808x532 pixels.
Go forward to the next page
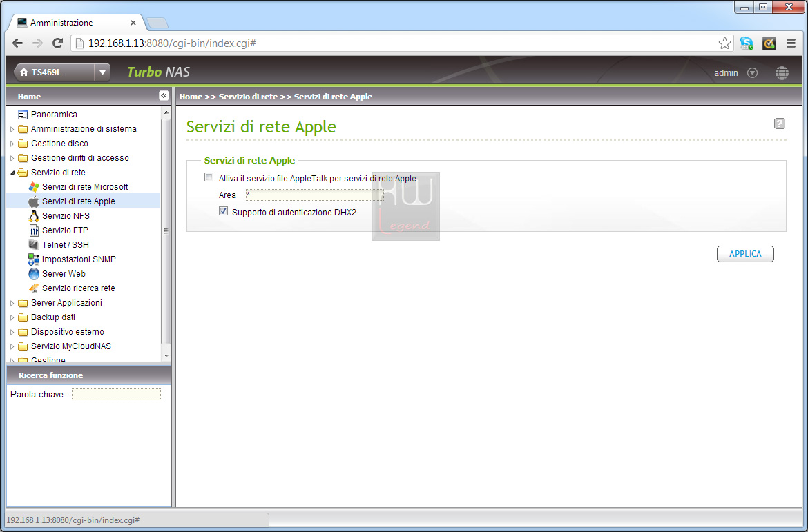click(x=37, y=43)
